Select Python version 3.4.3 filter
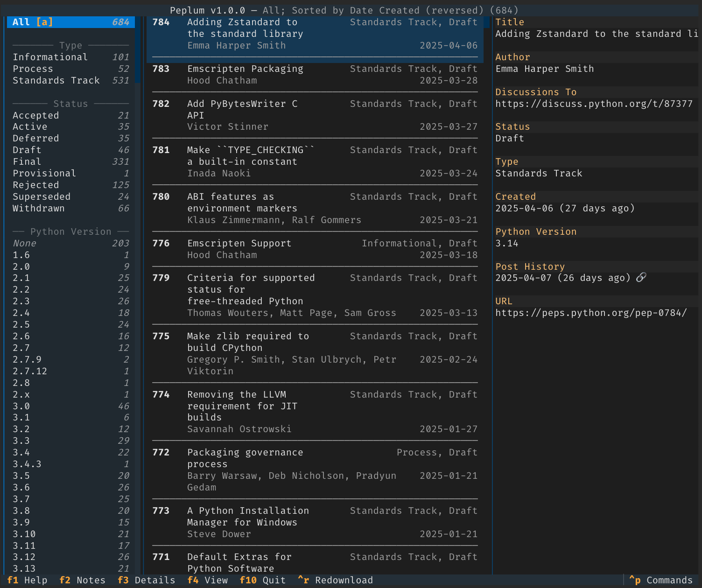The image size is (702, 588). click(71, 464)
